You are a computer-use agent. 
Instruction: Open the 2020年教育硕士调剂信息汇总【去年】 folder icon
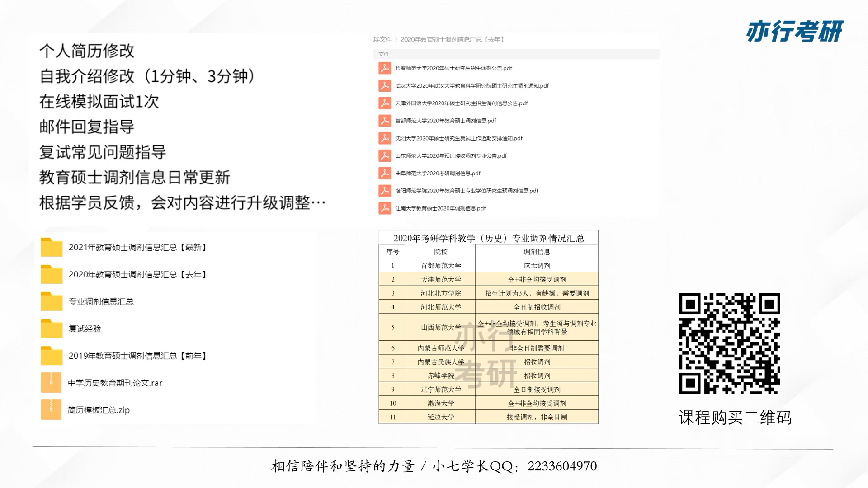click(x=52, y=275)
